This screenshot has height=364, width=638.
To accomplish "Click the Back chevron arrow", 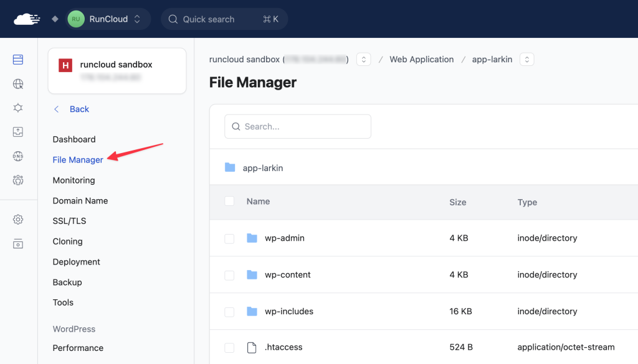I will click(x=57, y=109).
